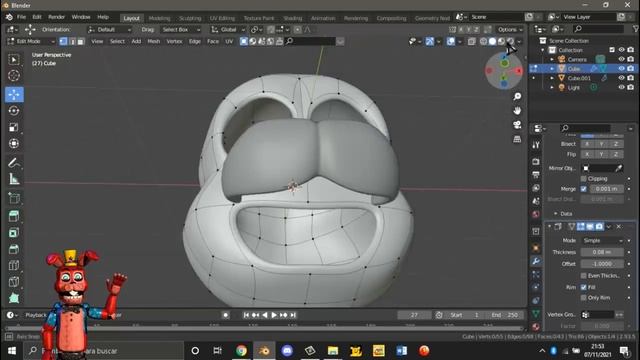Click the zoom viewport magnifier icon
The width and height of the screenshot is (640, 360).
point(517,96)
